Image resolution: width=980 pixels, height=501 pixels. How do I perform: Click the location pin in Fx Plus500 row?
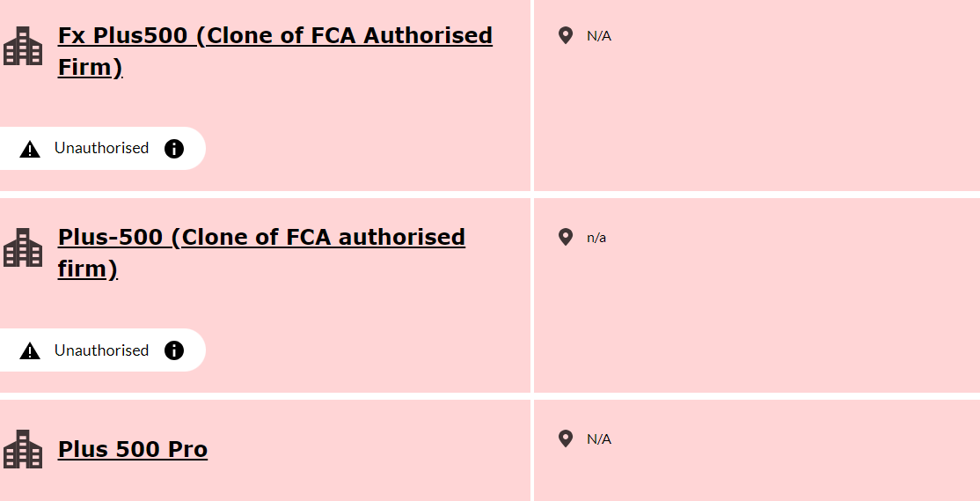coord(565,35)
